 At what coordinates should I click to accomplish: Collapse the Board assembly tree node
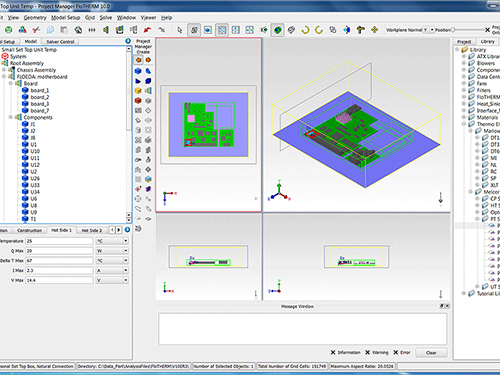[11, 83]
